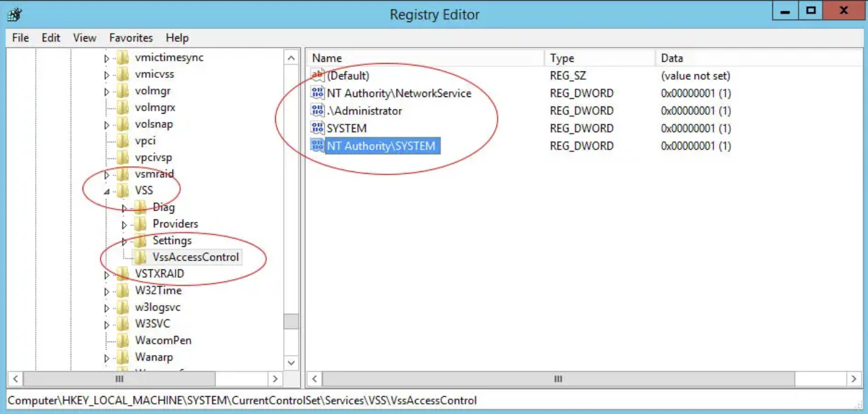Sort values by the Data column header

[759, 58]
